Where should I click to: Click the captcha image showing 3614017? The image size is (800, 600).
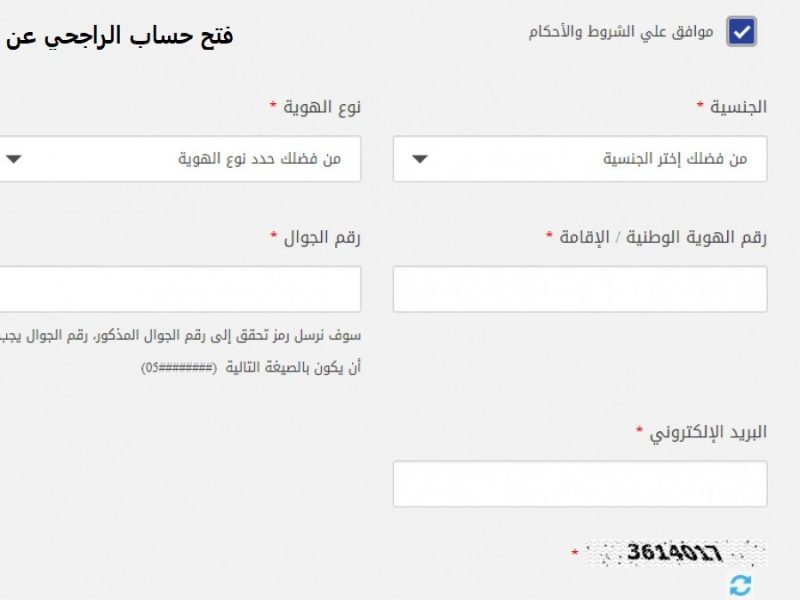click(675, 553)
